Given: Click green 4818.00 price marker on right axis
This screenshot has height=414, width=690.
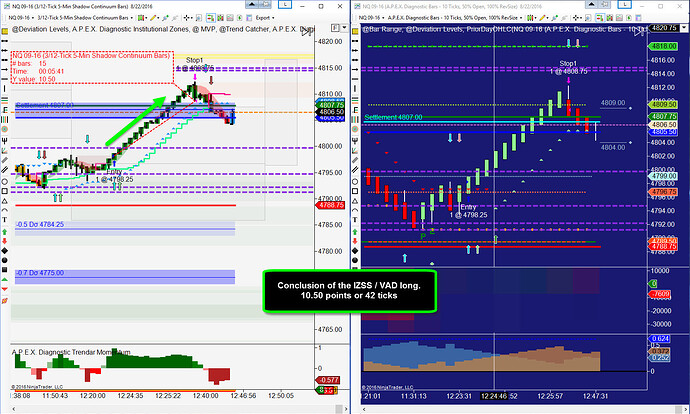Looking at the screenshot, I should pyautogui.click(x=664, y=46).
